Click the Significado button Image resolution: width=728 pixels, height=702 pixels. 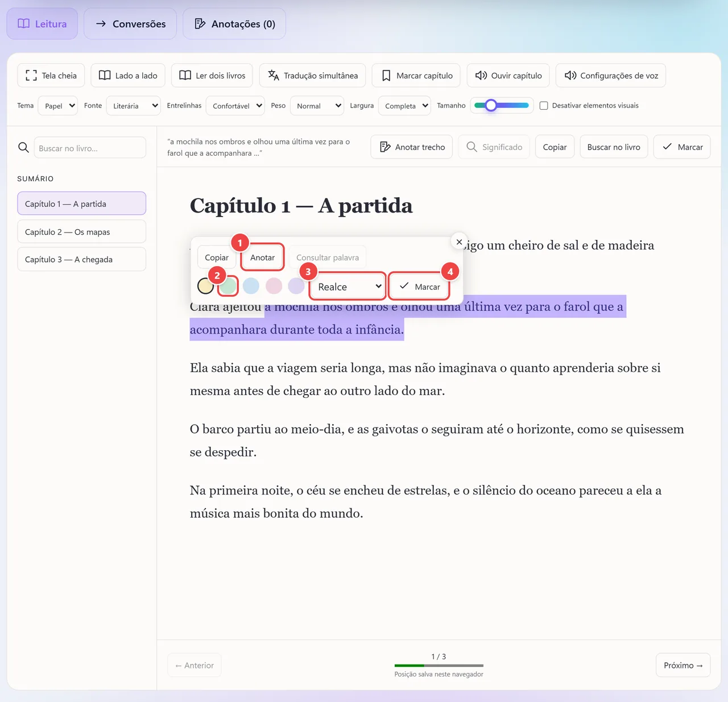494,147
